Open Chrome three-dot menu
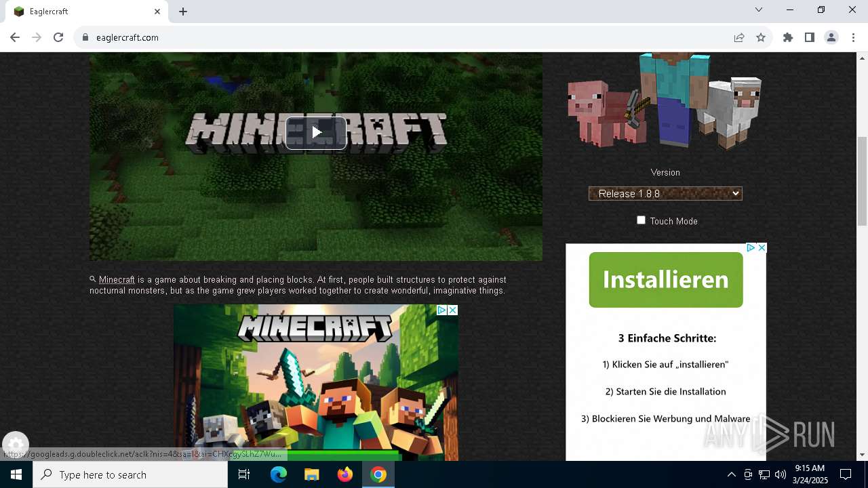 pos(853,37)
